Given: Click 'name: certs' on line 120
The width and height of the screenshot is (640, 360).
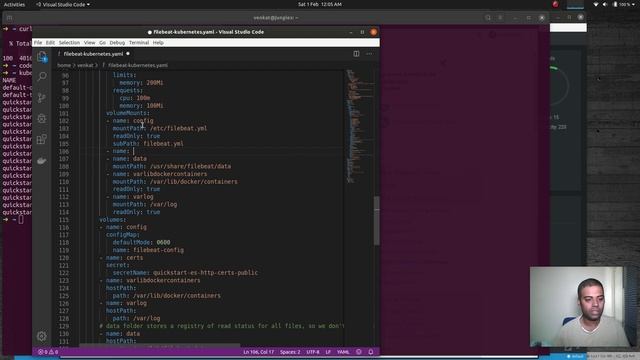Looking at the screenshot, I should [x=124, y=258].
